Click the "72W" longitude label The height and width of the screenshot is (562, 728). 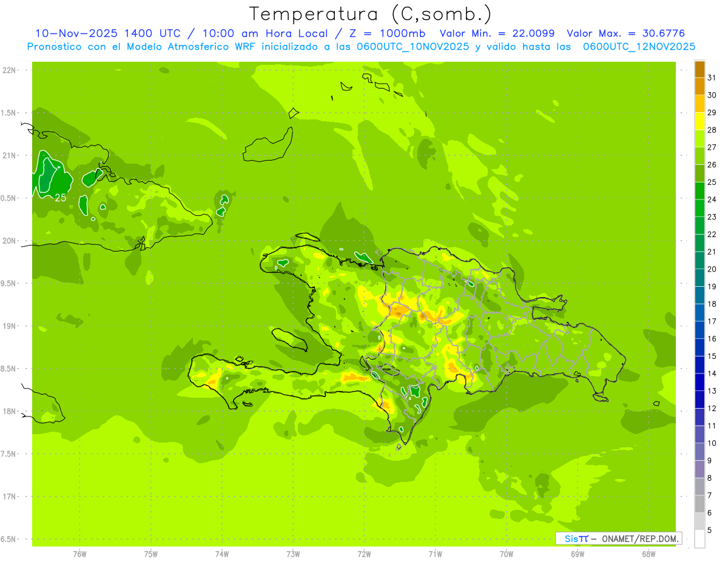coord(364,554)
